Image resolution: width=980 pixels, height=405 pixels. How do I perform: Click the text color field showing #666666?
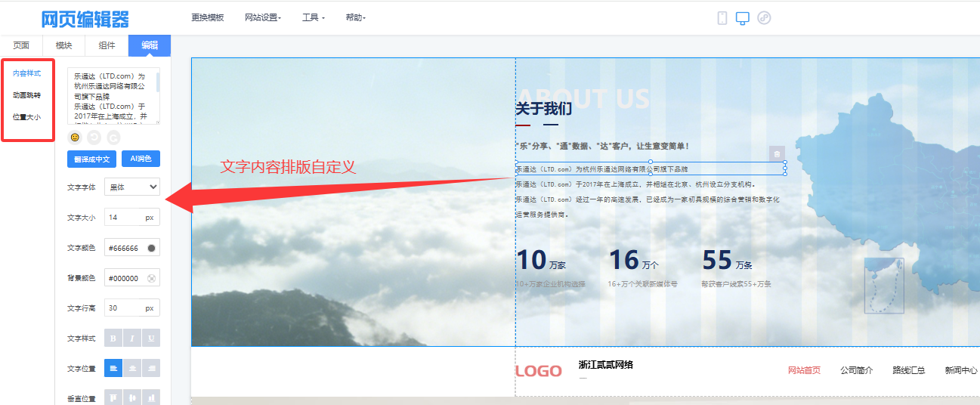[132, 248]
